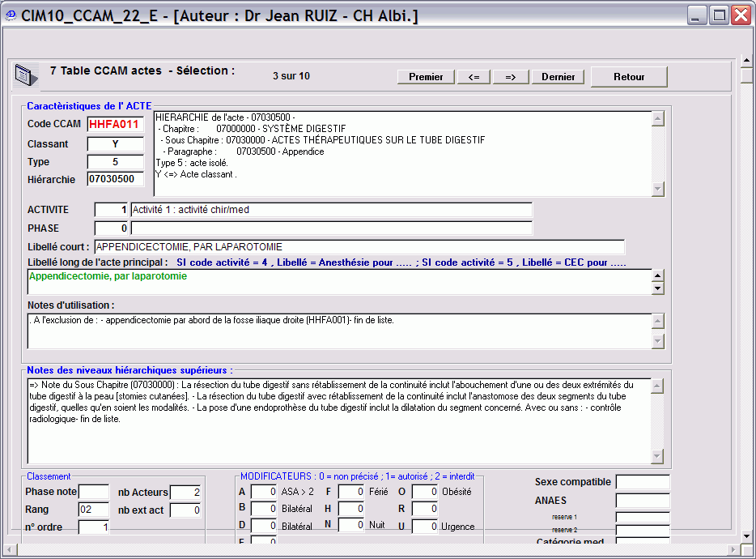This screenshot has height=559, width=756.
Task: Click the reserve 1 field
Action: [643, 517]
